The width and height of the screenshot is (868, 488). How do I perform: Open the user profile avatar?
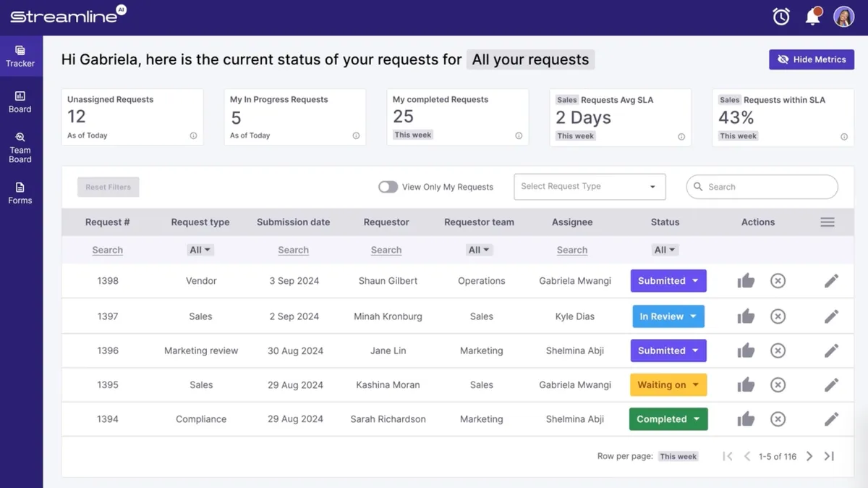tap(844, 16)
